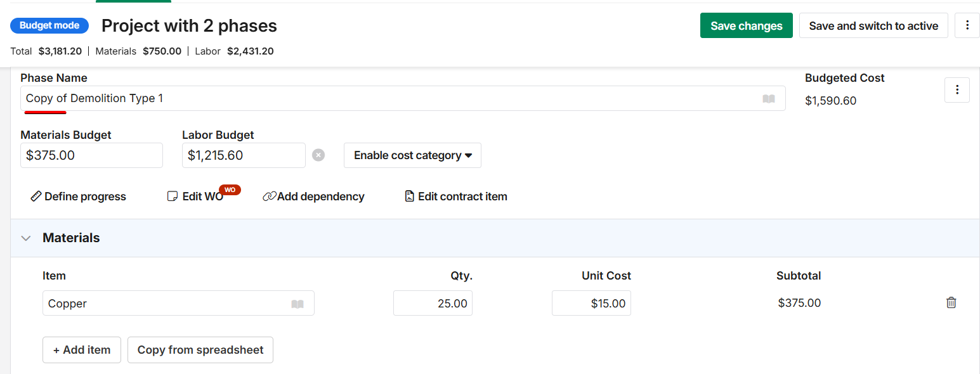This screenshot has height=374, width=980.
Task: Open the three-dot menu beside Save and switch
Action: (x=967, y=25)
